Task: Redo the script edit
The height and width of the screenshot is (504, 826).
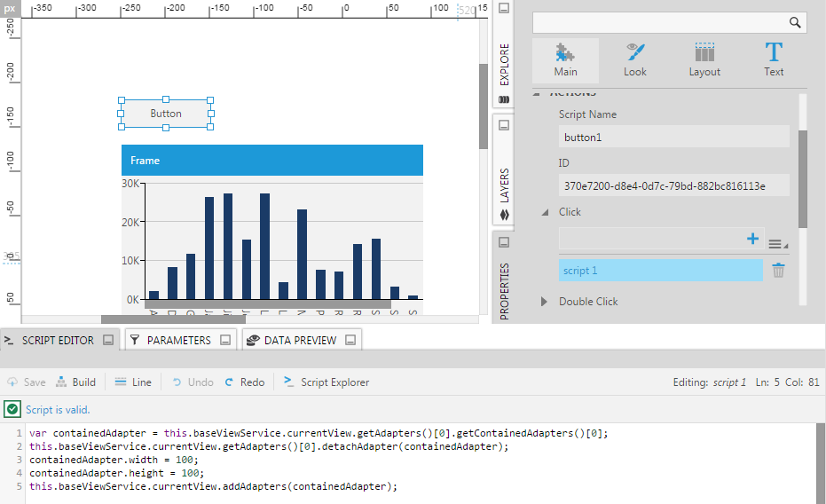Action: [x=245, y=382]
